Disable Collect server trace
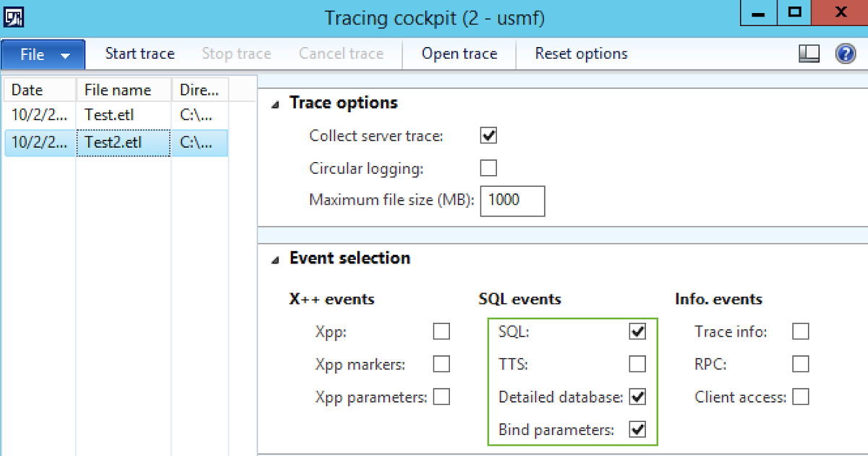The image size is (868, 456). pos(488,135)
